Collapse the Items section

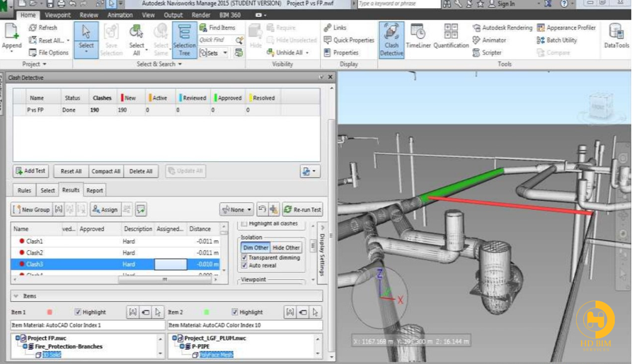(16, 296)
